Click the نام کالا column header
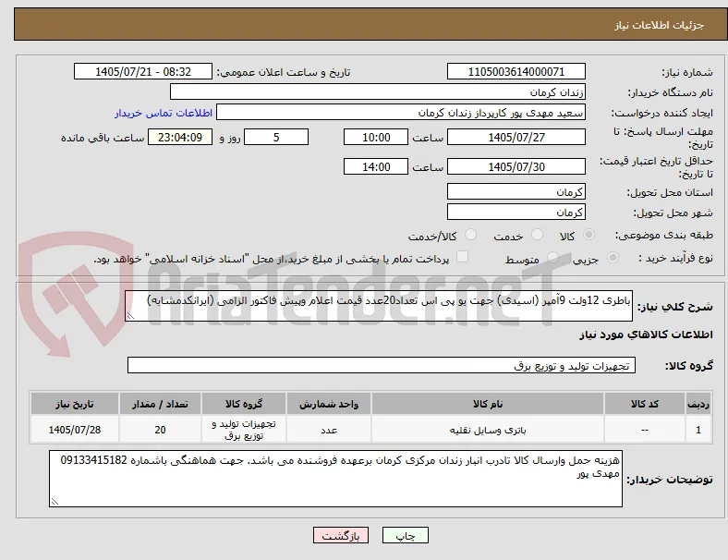 488,404
